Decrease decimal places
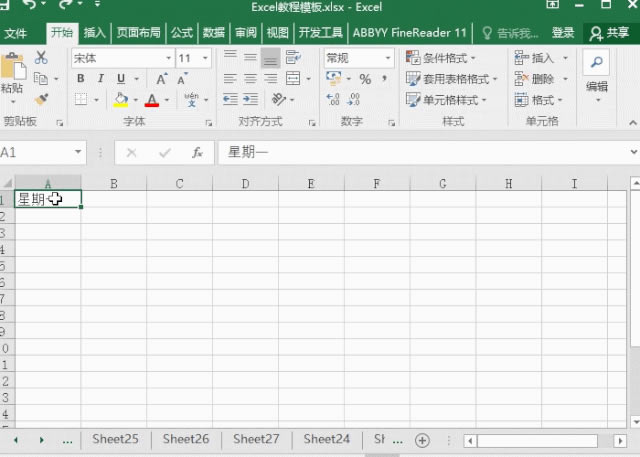Image resolution: width=640 pixels, height=457 pixels. [x=353, y=99]
